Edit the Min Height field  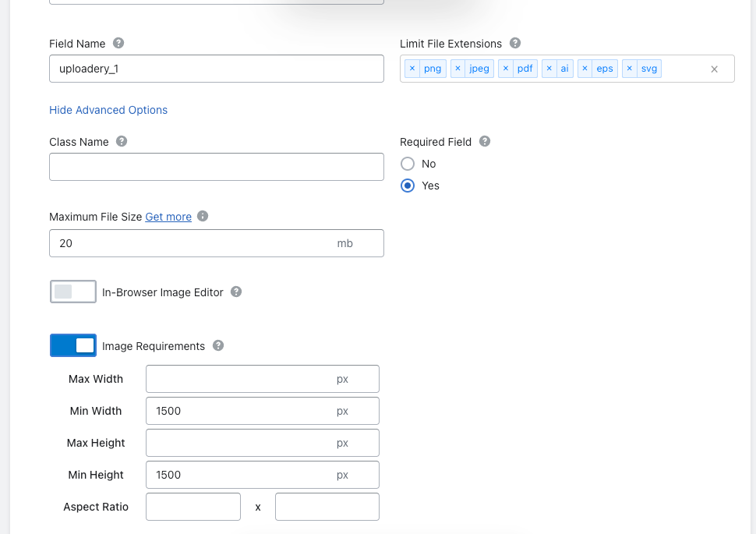point(263,475)
